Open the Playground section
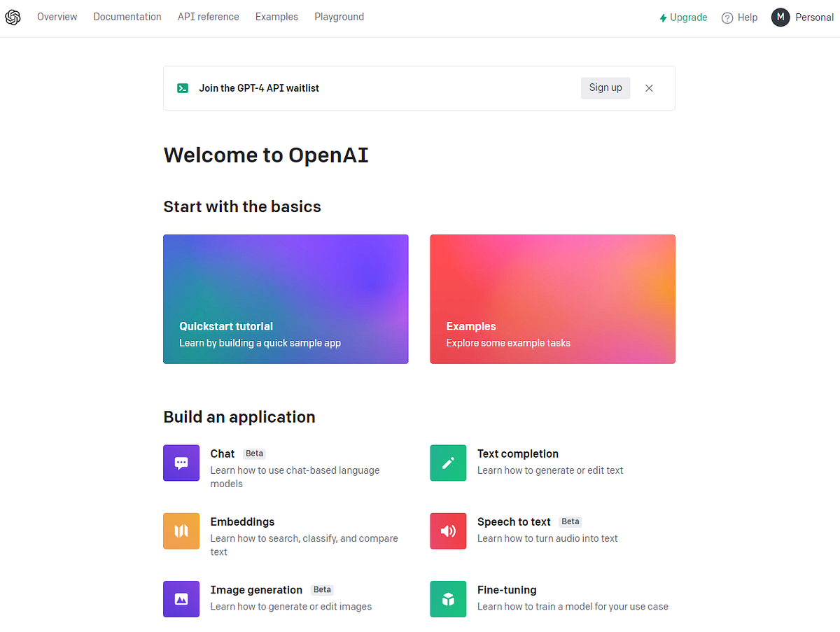Viewport: 840px width, 632px height. tap(339, 16)
